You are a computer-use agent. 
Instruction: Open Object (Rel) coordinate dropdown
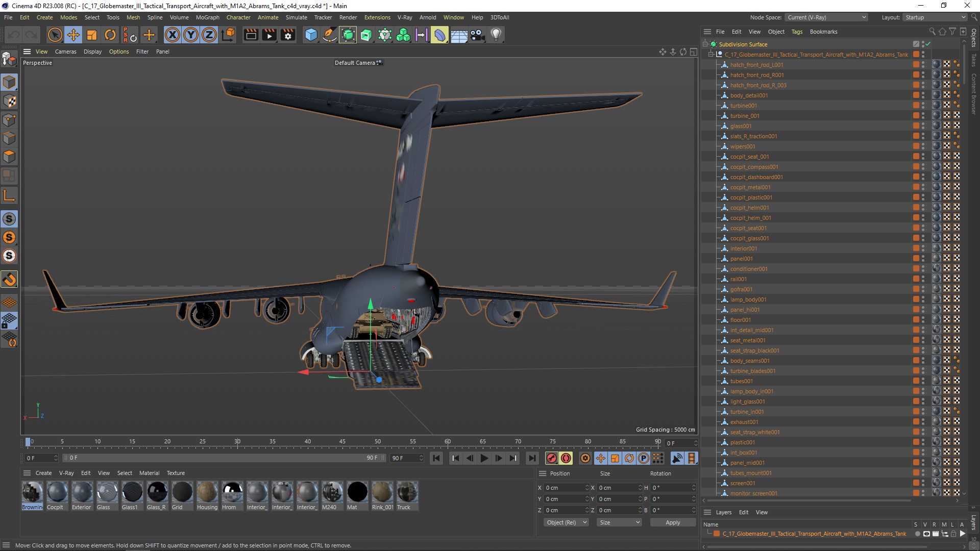(x=566, y=522)
